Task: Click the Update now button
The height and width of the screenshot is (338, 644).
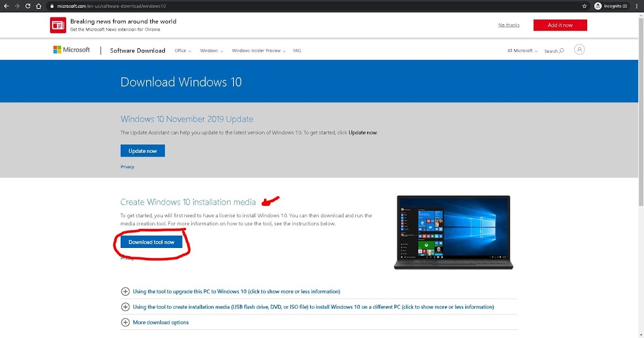Action: pos(142,151)
